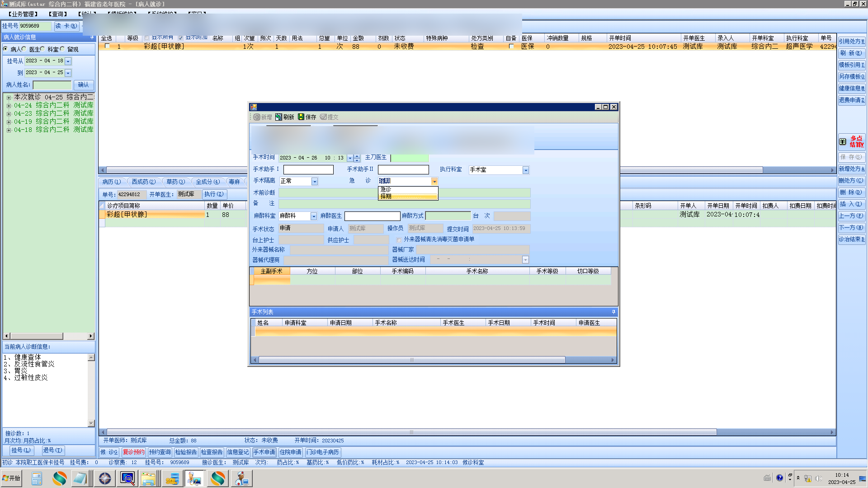
Task: Select the 医生 radio button
Action: (24, 49)
